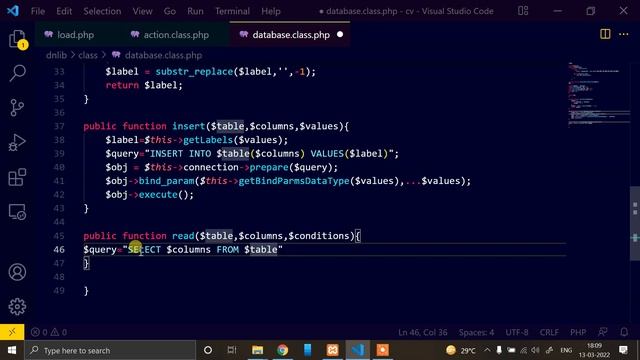Viewport: 640px width, 360px height.
Task: Click getLabels call on line 38
Action: 208,140
